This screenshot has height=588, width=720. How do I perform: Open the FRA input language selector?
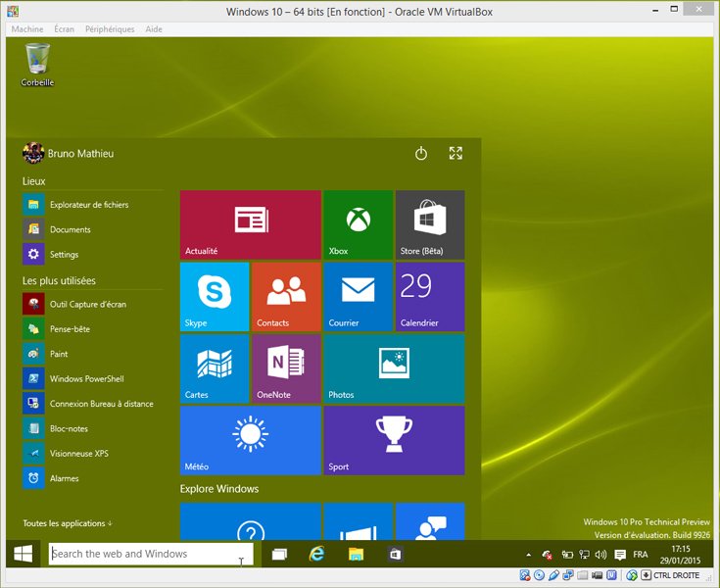click(x=640, y=555)
